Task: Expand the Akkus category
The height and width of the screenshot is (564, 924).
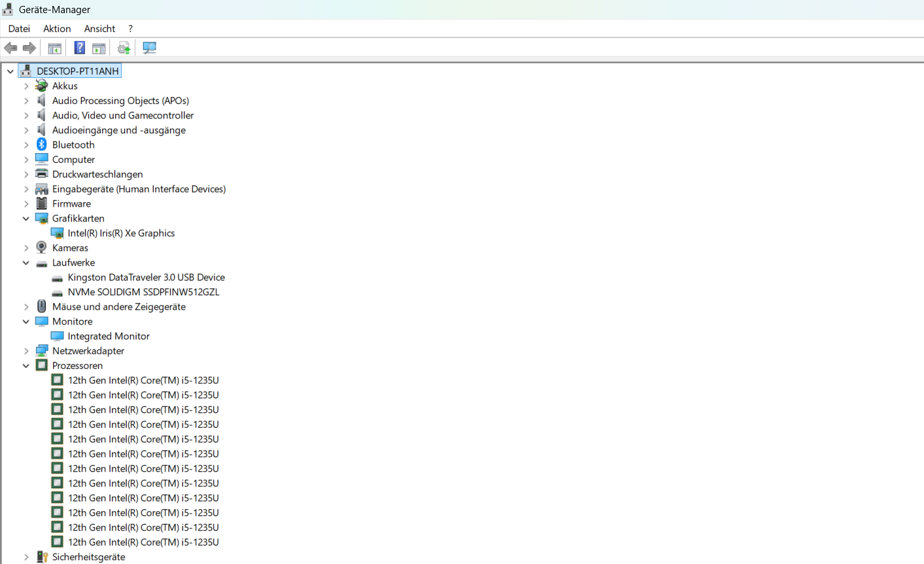Action: [x=26, y=86]
